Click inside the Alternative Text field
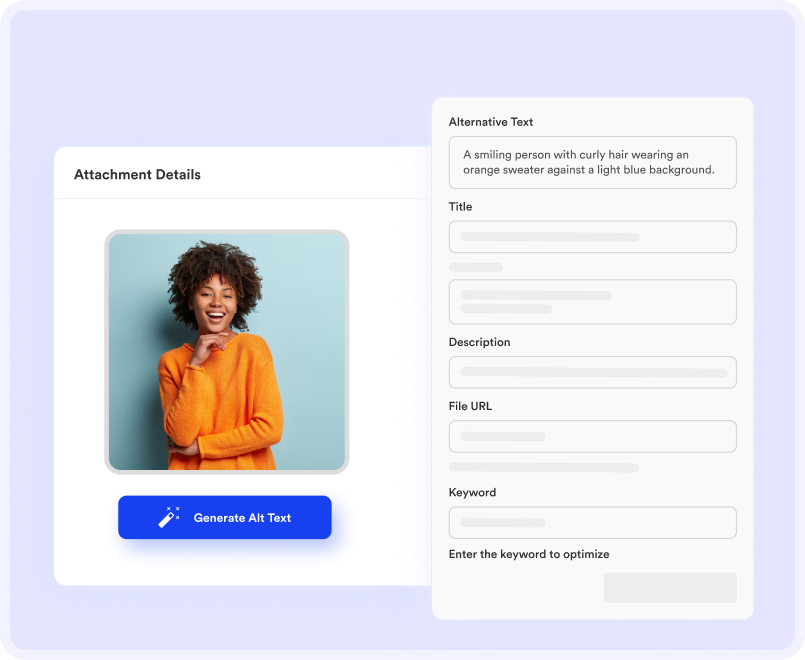Image resolution: width=805 pixels, height=660 pixels. click(x=592, y=162)
